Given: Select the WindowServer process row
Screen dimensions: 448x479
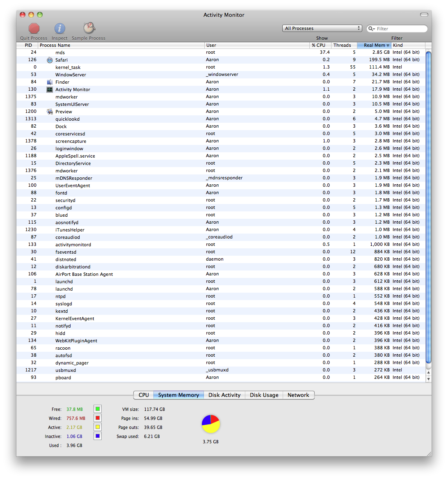Looking at the screenshot, I should point(221,75).
